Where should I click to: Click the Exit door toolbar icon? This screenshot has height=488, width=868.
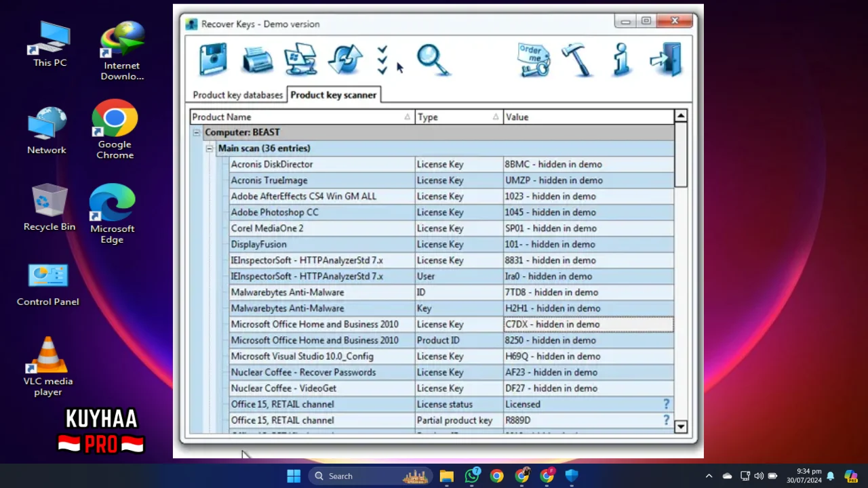(x=666, y=60)
